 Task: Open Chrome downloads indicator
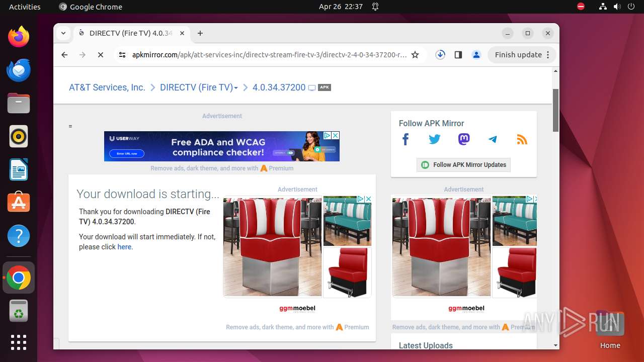coord(440,55)
